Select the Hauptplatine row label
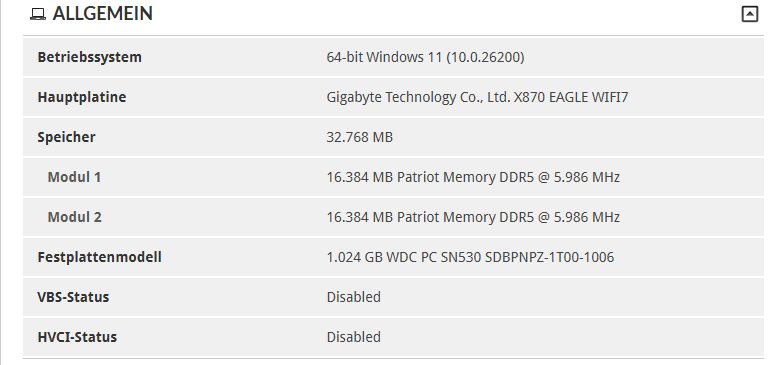 pyautogui.click(x=81, y=97)
